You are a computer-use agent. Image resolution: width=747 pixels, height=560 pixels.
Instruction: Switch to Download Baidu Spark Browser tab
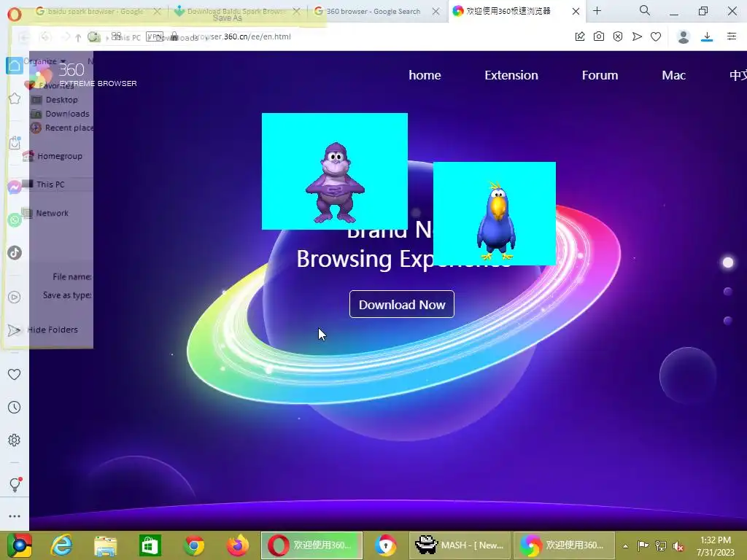[236, 11]
